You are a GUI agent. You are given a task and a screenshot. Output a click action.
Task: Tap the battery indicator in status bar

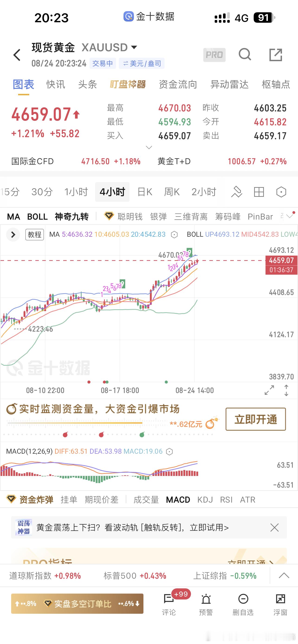[265, 18]
